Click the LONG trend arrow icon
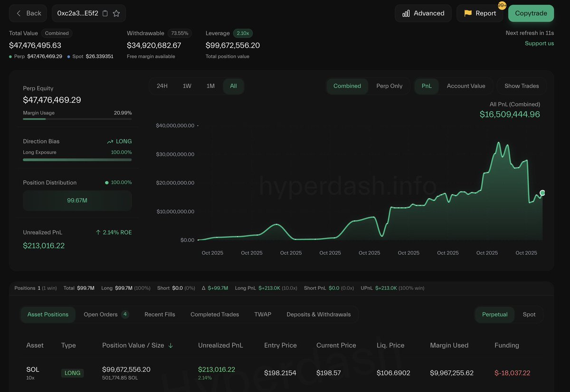570x392 pixels. tap(110, 142)
